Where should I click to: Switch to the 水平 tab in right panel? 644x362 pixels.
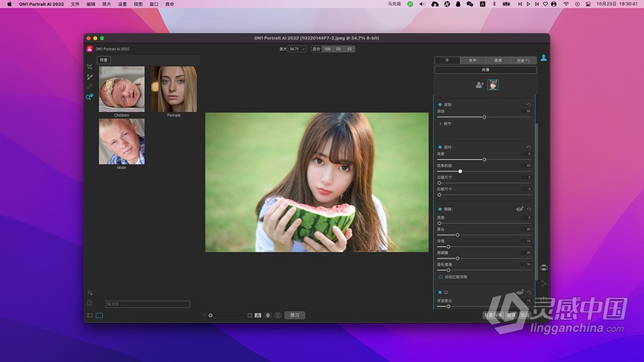pyautogui.click(x=473, y=60)
